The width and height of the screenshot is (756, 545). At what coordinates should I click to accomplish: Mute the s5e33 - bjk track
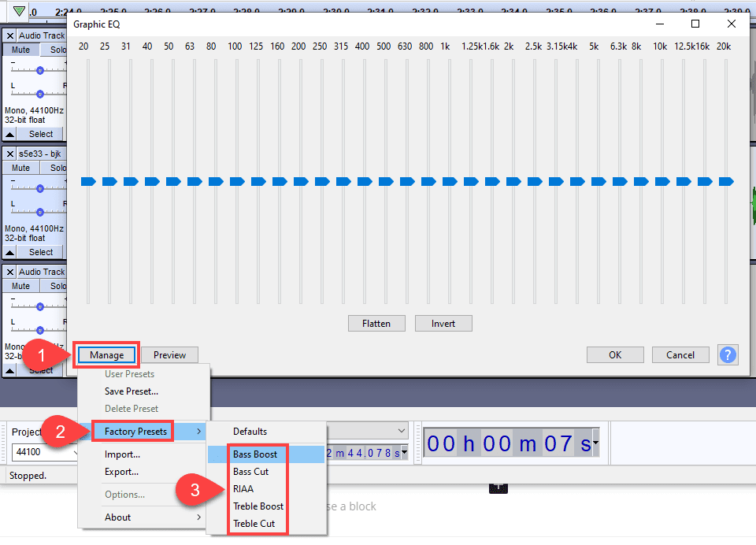(20, 168)
